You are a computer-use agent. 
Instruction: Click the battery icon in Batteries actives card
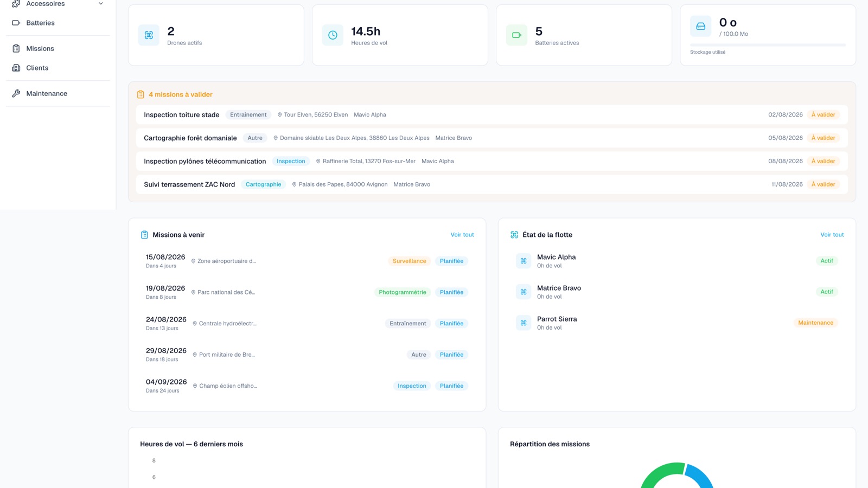[516, 35]
